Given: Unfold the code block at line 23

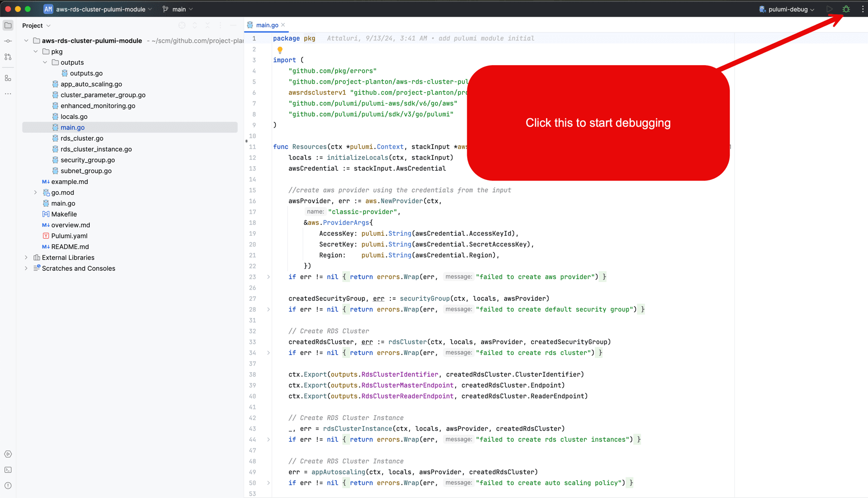Looking at the screenshot, I should [x=269, y=277].
